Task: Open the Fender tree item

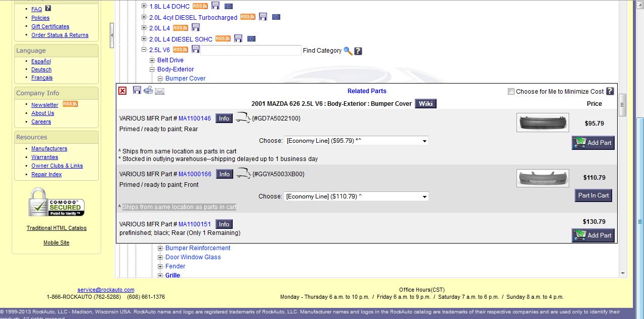Action: click(x=176, y=266)
